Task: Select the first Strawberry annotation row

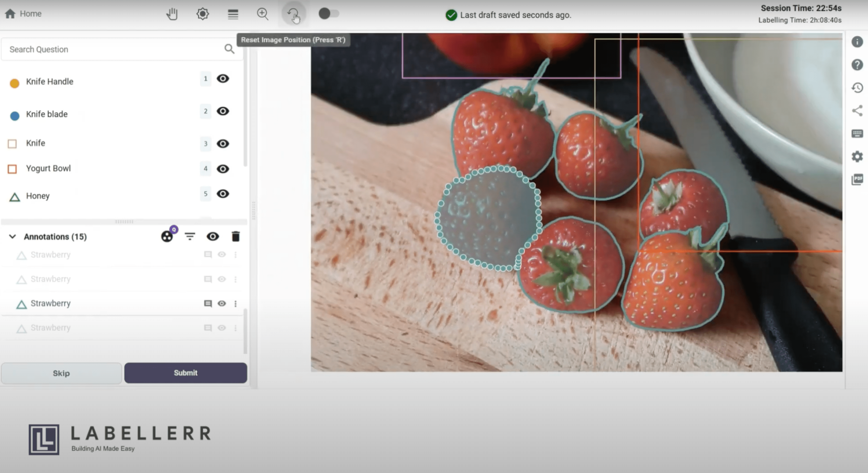Action: 122,255
